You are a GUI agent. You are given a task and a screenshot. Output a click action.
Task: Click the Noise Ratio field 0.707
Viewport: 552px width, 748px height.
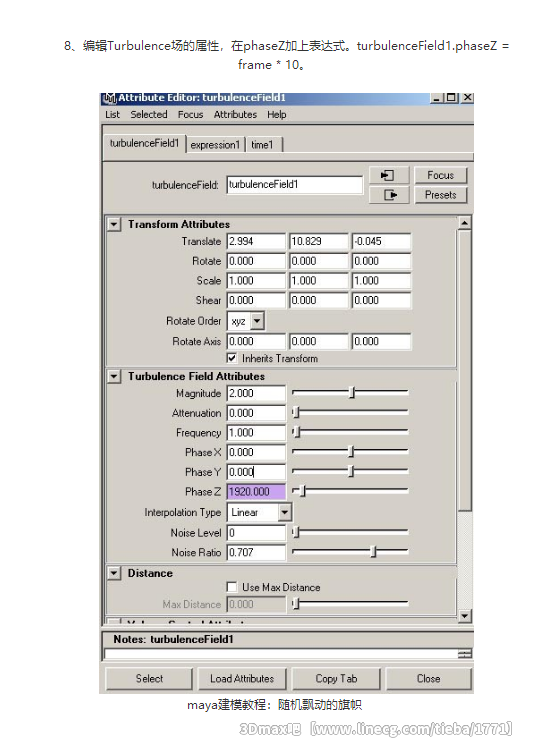(x=256, y=552)
